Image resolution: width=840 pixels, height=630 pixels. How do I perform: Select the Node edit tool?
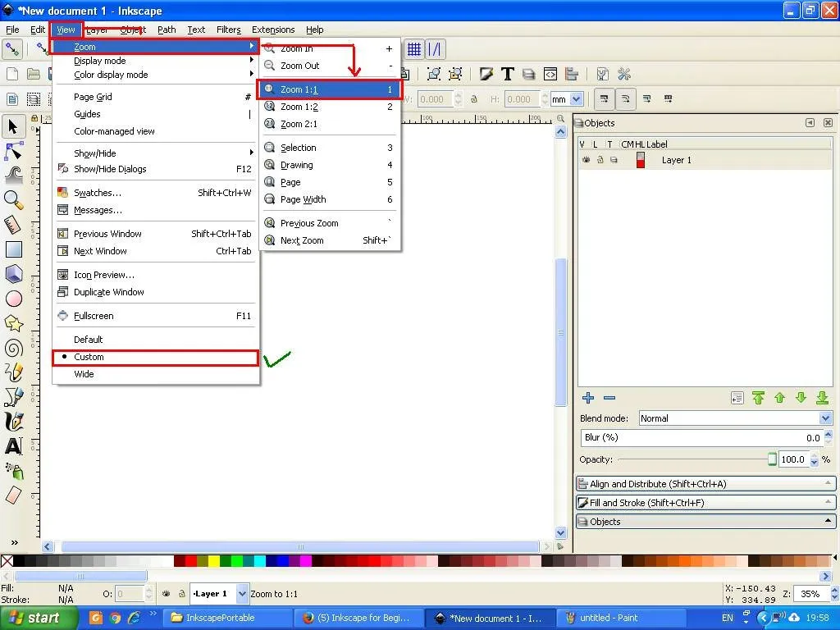click(x=13, y=151)
